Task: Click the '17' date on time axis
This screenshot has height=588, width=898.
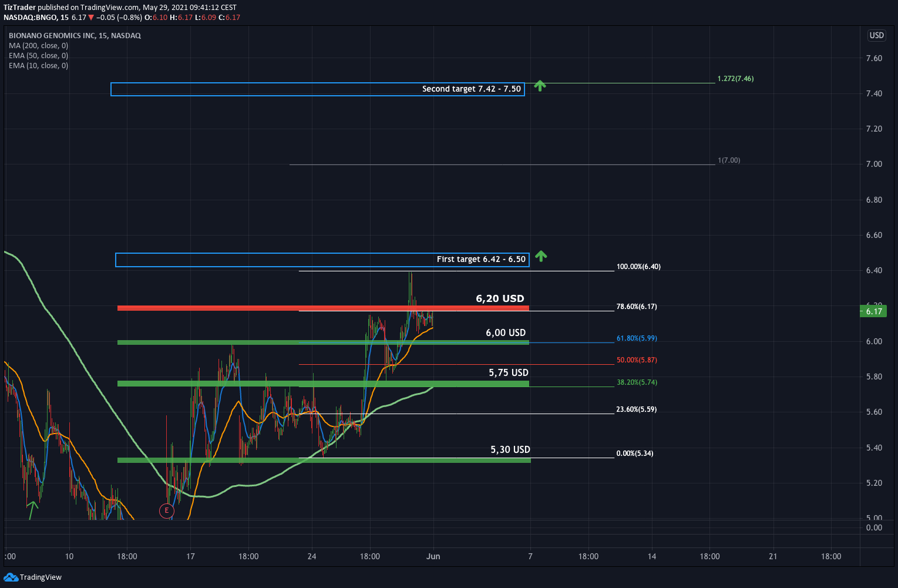Action: [190, 556]
